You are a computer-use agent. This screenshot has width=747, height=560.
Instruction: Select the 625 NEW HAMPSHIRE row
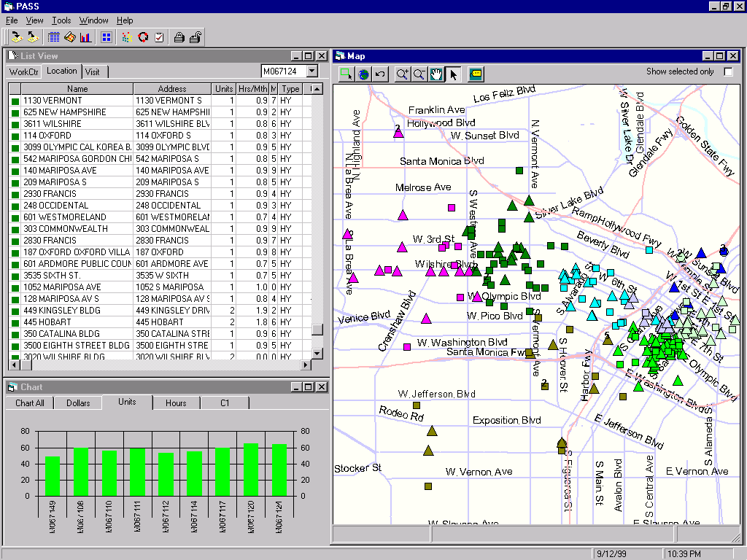click(160, 112)
